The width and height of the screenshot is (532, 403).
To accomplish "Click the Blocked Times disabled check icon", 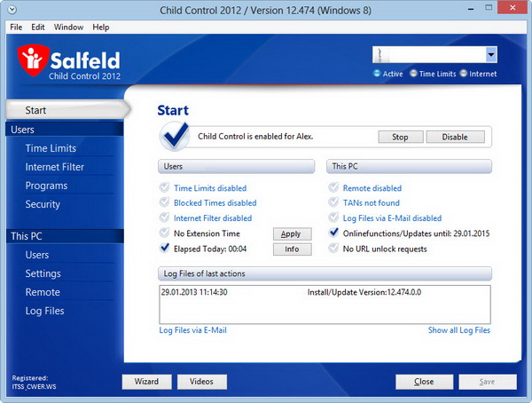I will pyautogui.click(x=164, y=203).
